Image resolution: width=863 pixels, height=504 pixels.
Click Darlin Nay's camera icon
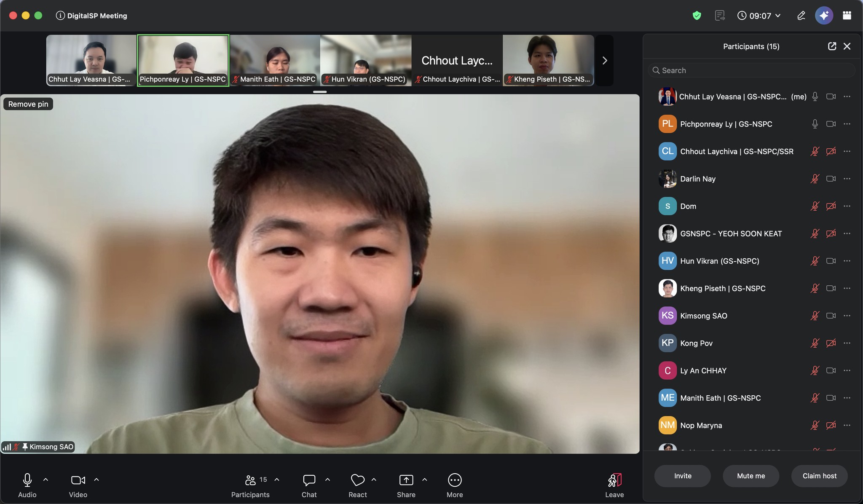[x=831, y=179]
